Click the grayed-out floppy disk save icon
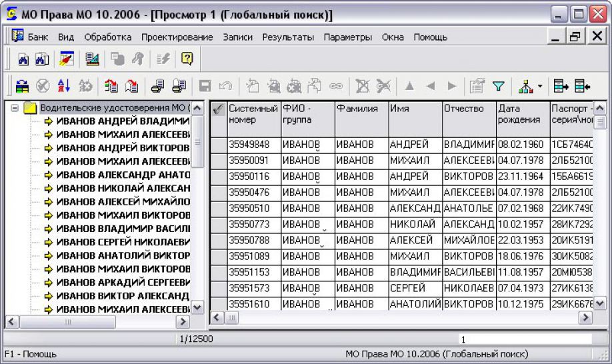 tap(205, 86)
